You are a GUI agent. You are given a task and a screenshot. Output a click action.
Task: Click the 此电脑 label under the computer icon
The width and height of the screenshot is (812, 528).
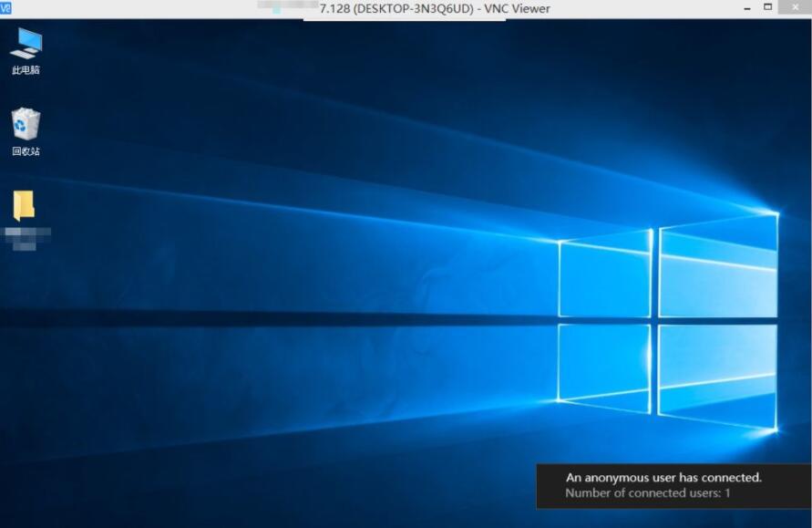(26, 70)
